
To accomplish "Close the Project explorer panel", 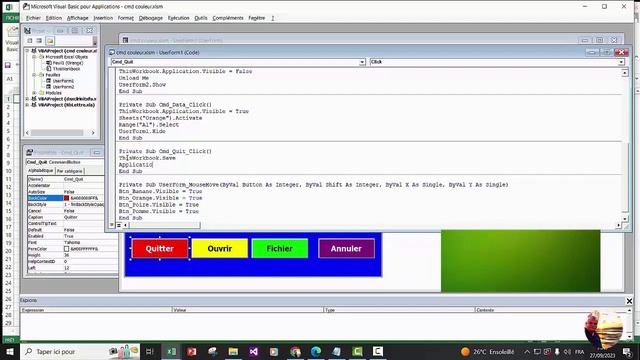I will 89,31.
